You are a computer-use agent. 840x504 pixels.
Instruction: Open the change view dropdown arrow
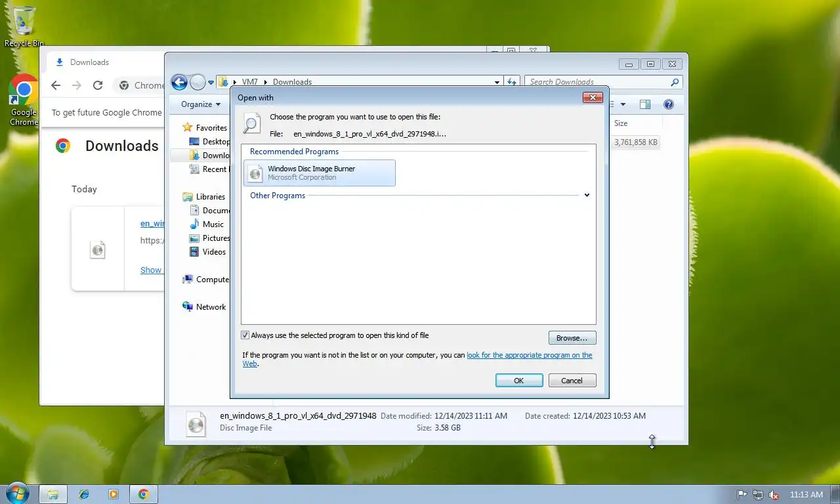pos(623,104)
